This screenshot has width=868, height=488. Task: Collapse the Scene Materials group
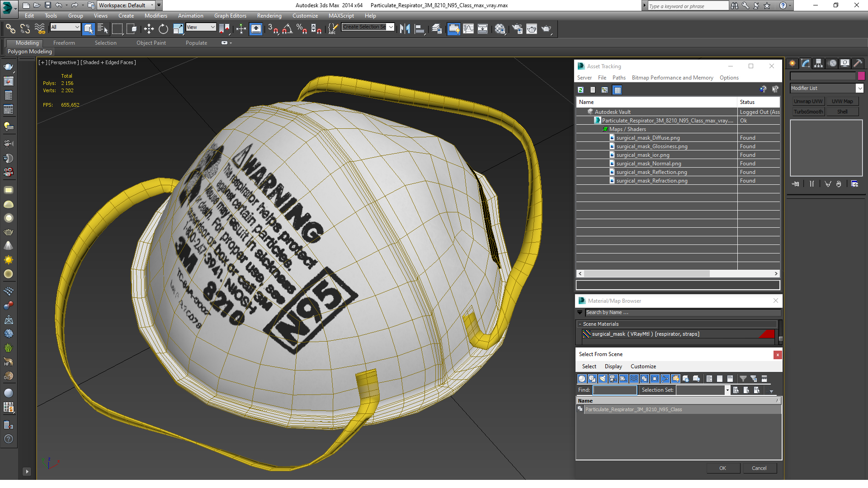point(580,324)
